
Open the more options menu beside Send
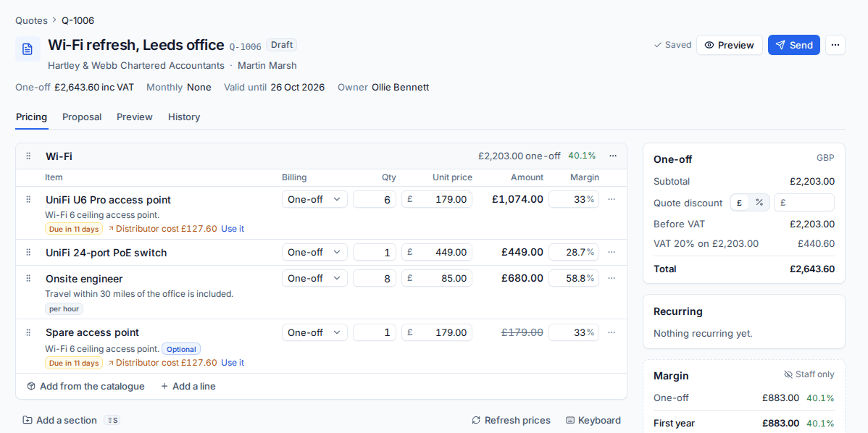coord(835,46)
